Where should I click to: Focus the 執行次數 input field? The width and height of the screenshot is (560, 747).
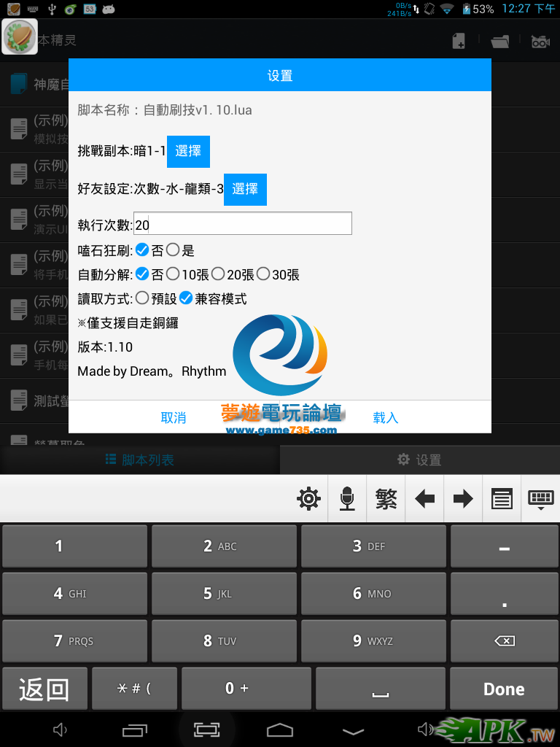tap(242, 223)
